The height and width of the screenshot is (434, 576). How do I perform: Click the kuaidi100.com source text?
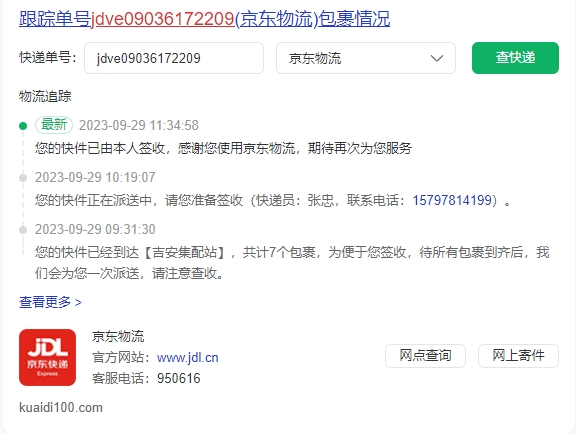(61, 408)
